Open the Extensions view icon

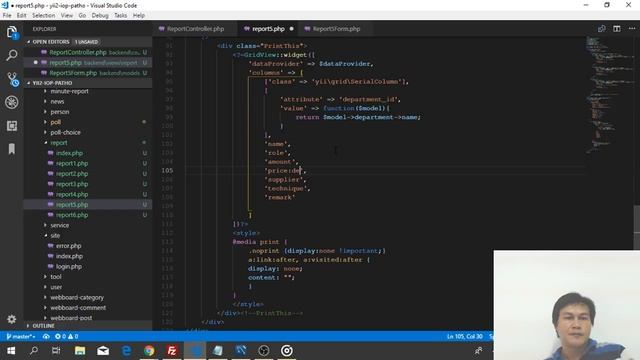point(12,126)
